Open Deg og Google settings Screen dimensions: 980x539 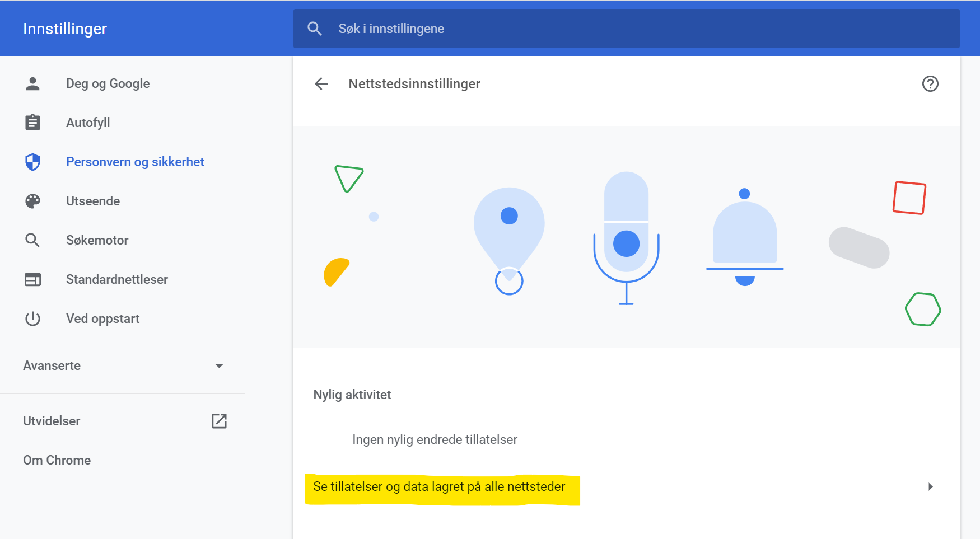pyautogui.click(x=108, y=83)
